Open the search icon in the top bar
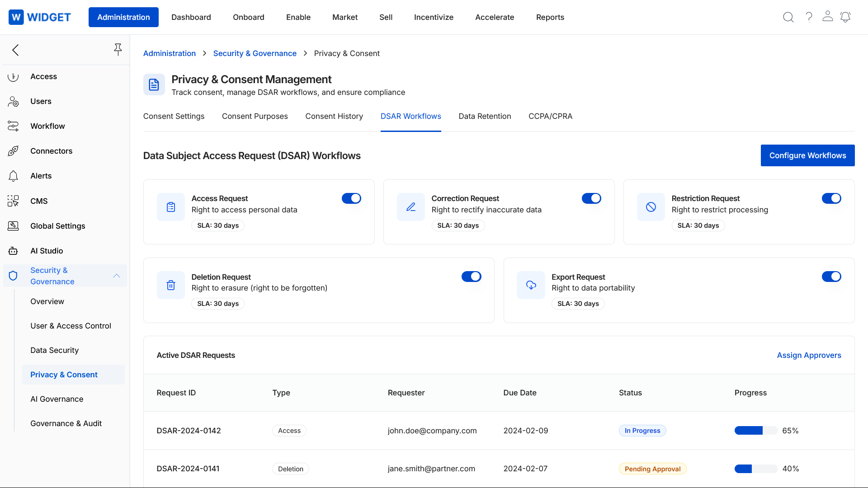 (788, 17)
